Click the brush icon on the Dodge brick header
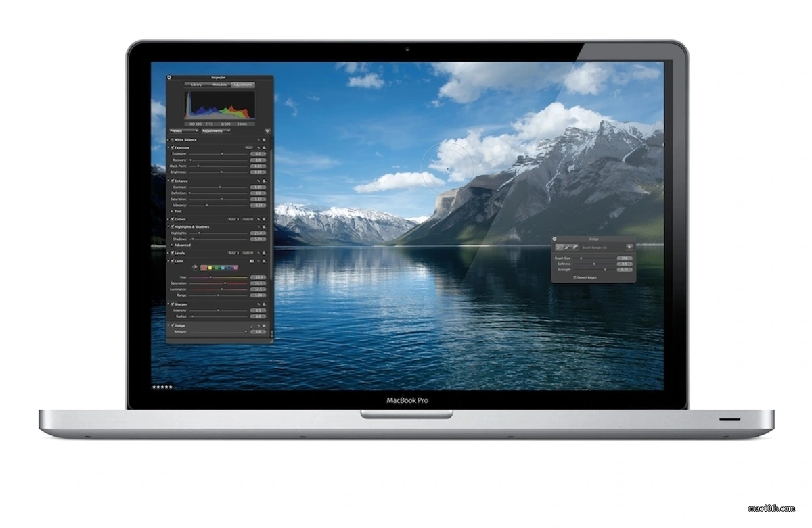The width and height of the screenshot is (812, 528). coord(252,325)
